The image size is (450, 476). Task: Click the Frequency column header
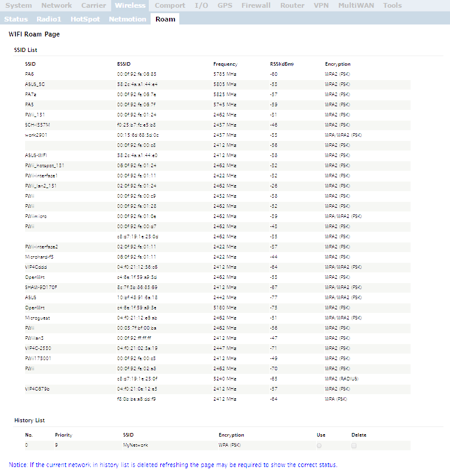point(225,64)
